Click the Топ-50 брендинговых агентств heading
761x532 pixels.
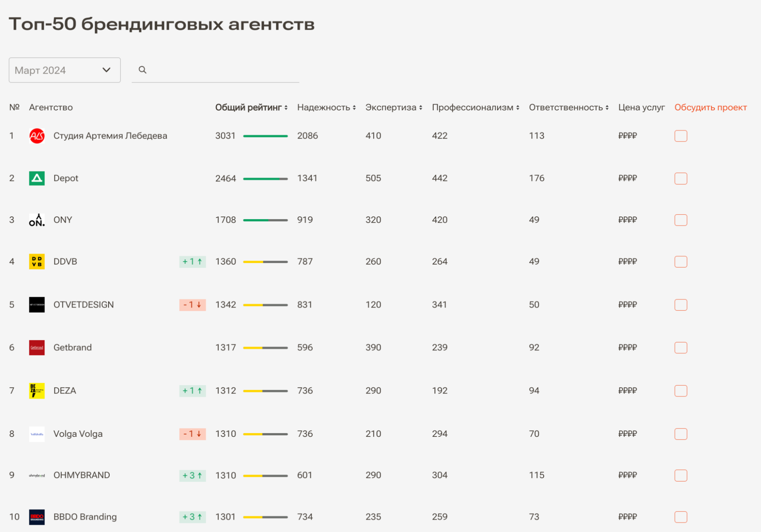point(162,24)
